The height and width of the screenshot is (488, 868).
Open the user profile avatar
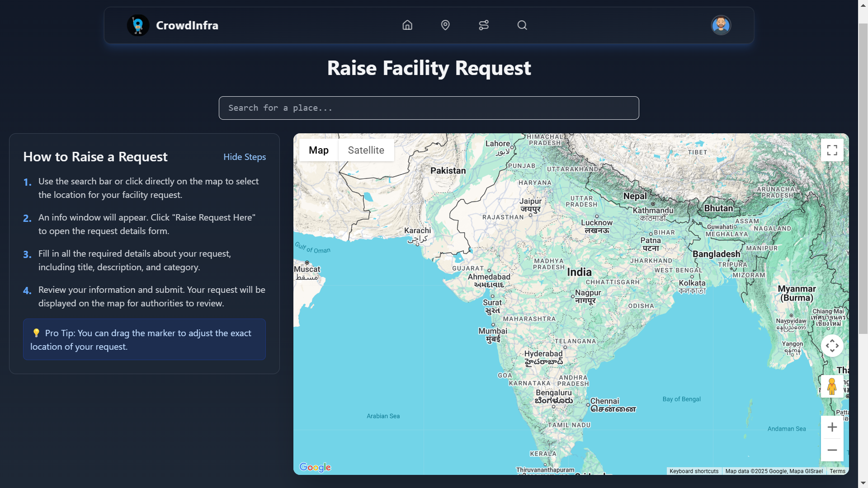[x=721, y=25]
